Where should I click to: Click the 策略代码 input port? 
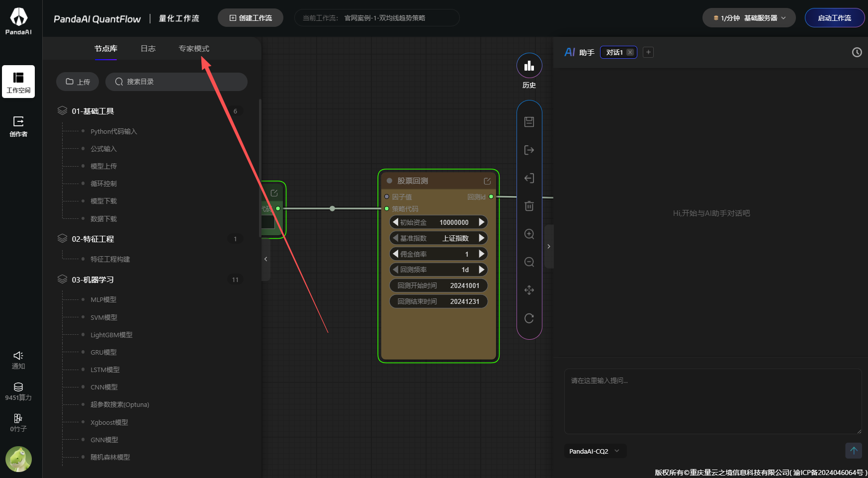click(387, 209)
